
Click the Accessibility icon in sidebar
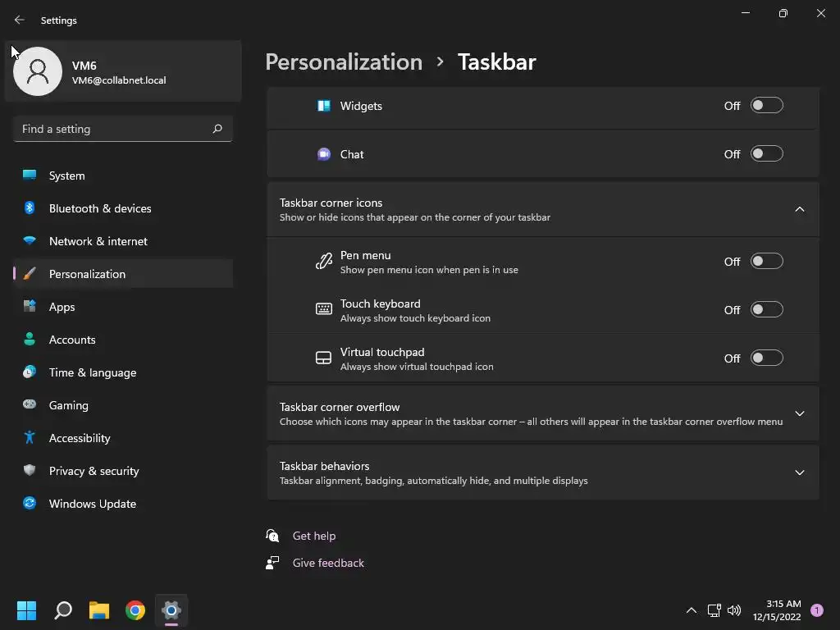click(30, 438)
